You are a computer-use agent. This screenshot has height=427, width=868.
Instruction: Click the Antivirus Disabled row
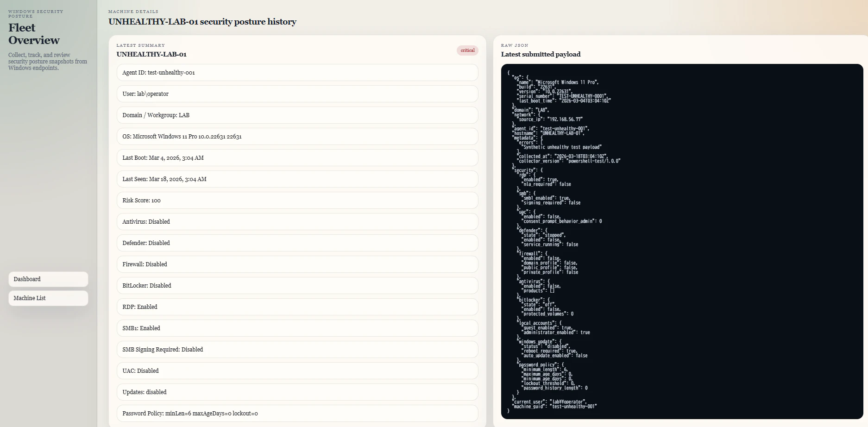[297, 222]
